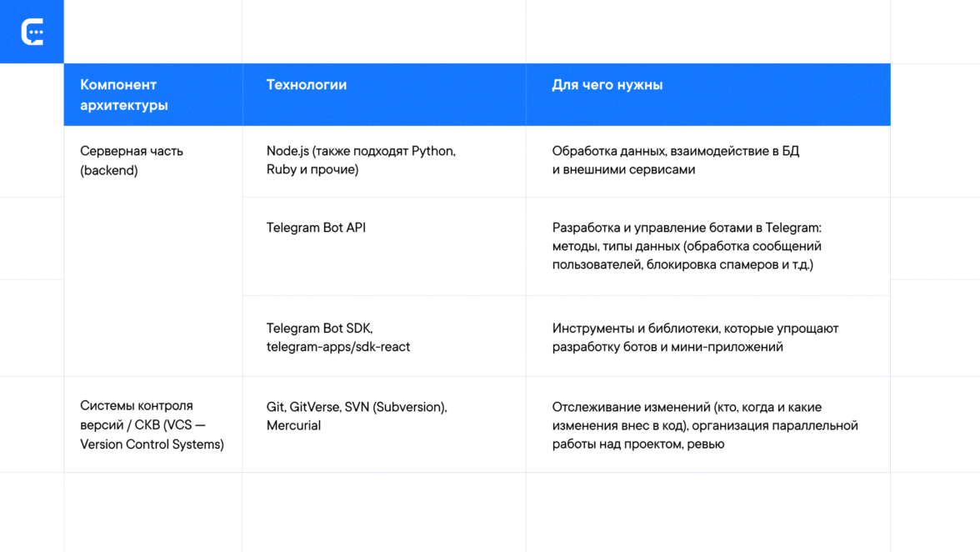This screenshot has width=980, height=552.
Task: Select the "Mercurial" text
Action: tap(293, 425)
